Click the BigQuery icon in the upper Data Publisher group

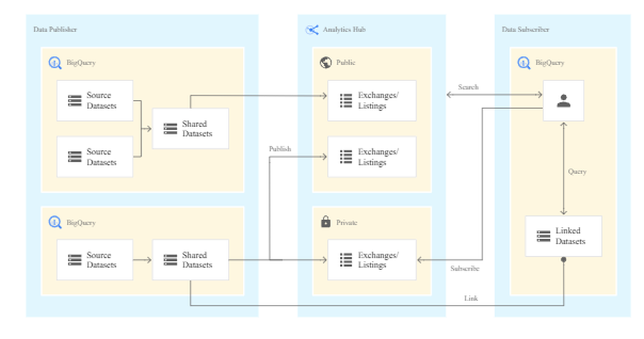pyautogui.click(x=55, y=63)
